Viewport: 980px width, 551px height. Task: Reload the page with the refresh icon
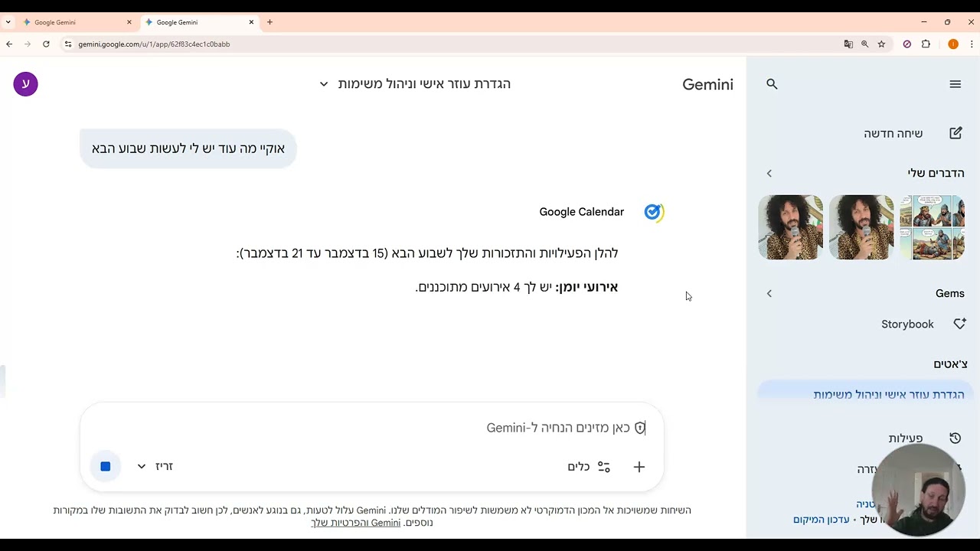click(x=46, y=44)
